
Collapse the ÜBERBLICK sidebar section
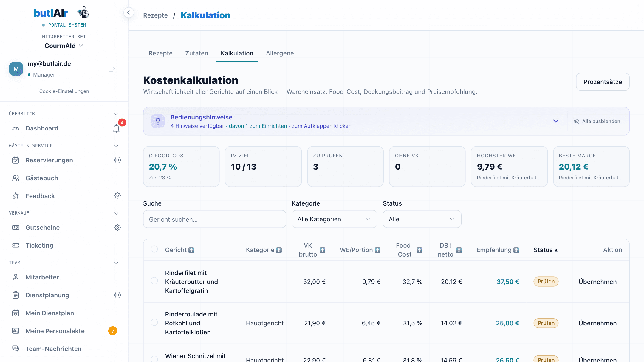[x=116, y=114]
